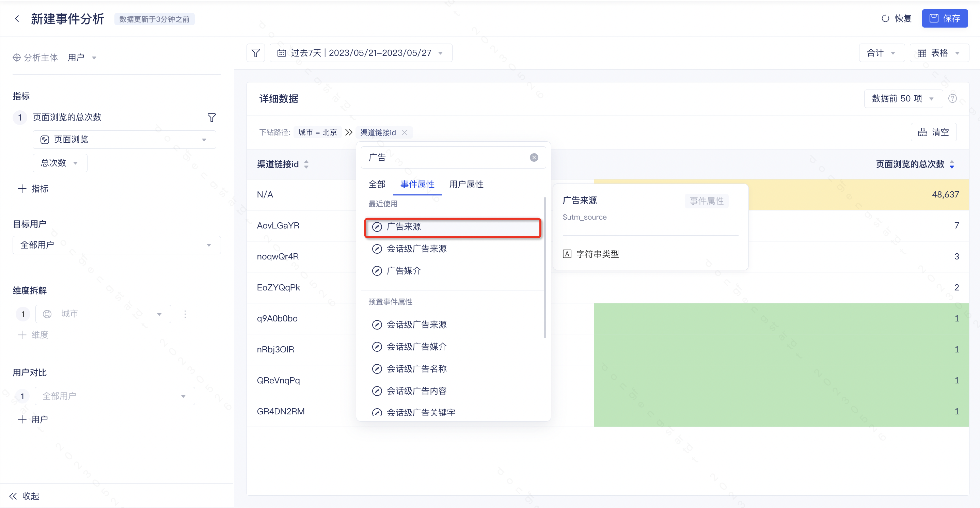Change analysis subject 用户 dropdown
Viewport: 980px width, 508px height.
[x=82, y=58]
